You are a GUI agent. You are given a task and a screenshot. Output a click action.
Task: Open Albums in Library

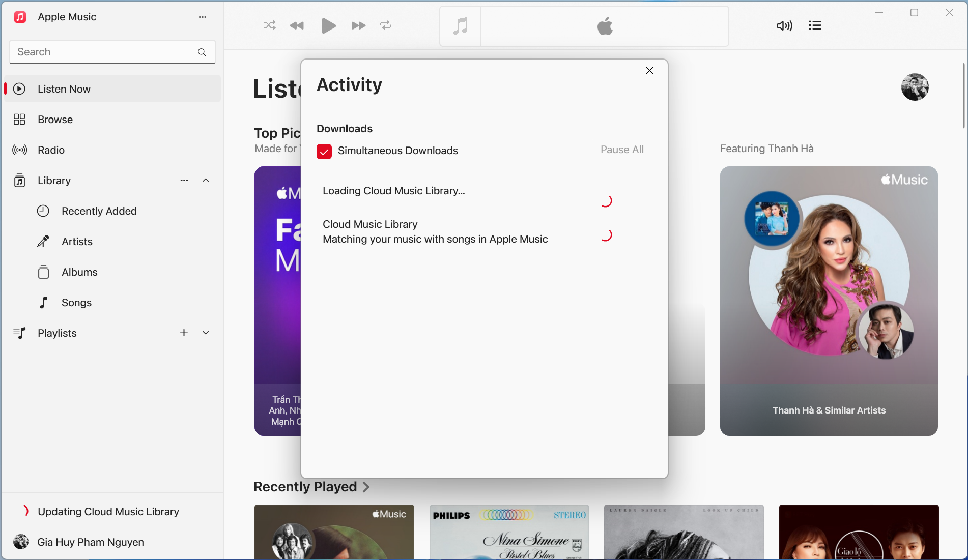pos(112,272)
